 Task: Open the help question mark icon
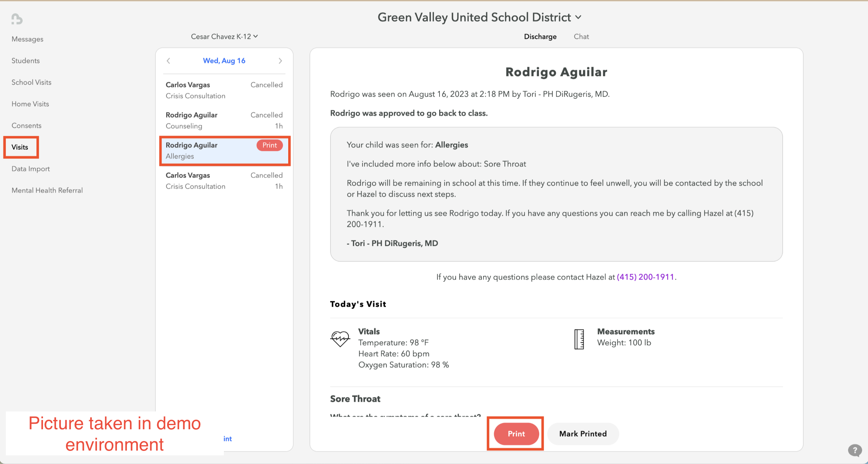click(855, 450)
